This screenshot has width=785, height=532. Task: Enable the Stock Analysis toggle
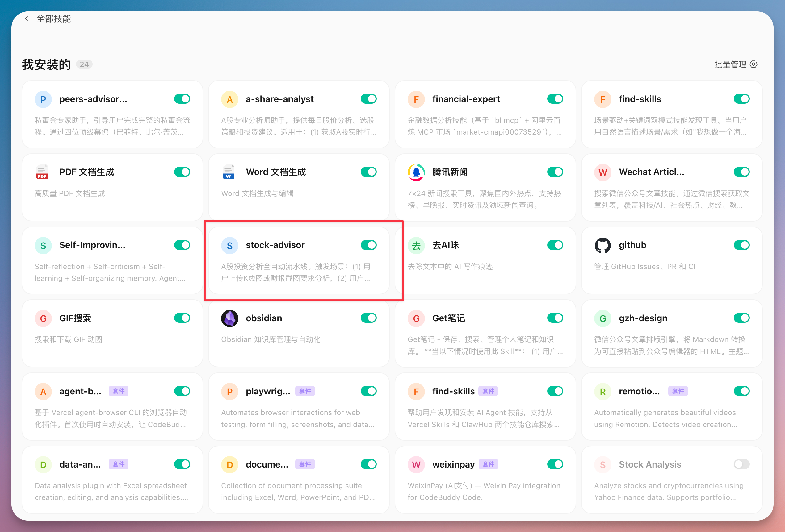pyautogui.click(x=741, y=464)
